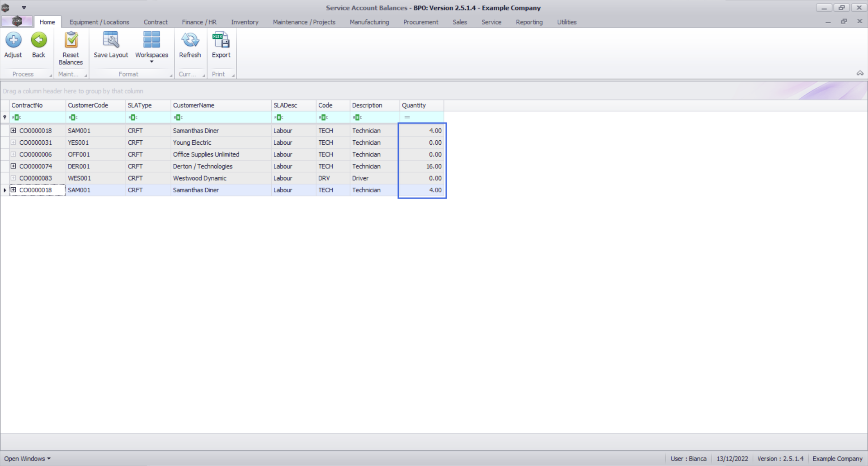Open the Contract ribbon tab
868x466 pixels.
tap(156, 22)
